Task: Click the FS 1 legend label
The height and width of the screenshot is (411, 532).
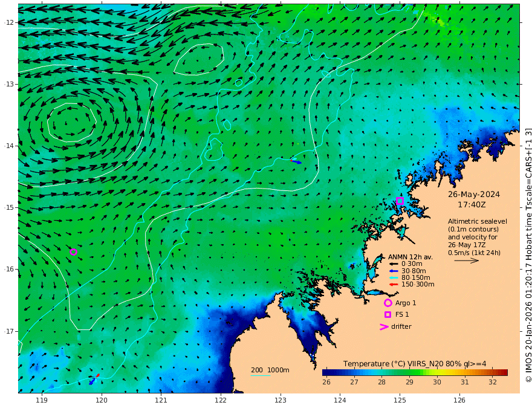Action: click(402, 315)
